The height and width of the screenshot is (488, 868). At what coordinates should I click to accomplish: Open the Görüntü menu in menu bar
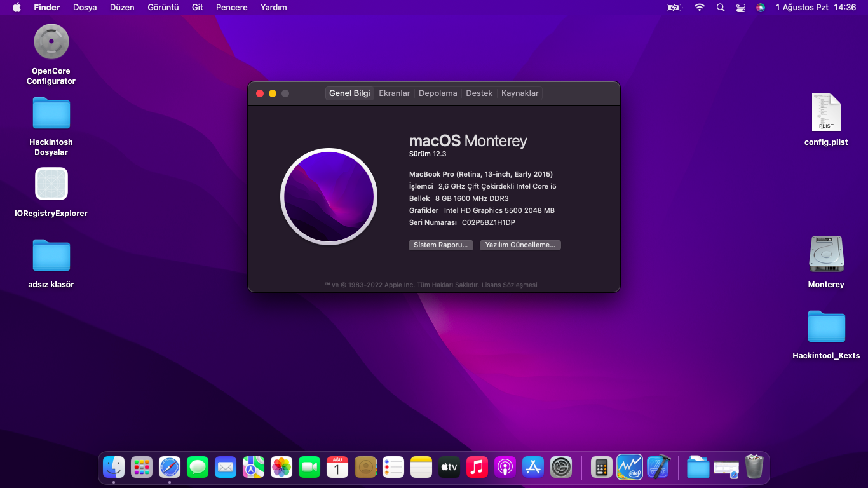coord(163,8)
